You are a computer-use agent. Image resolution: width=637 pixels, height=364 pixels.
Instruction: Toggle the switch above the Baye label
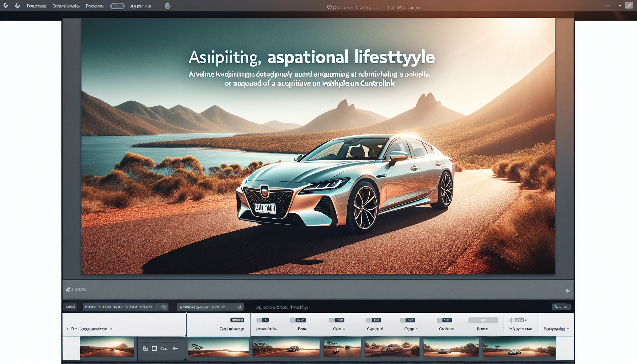tap(298, 320)
